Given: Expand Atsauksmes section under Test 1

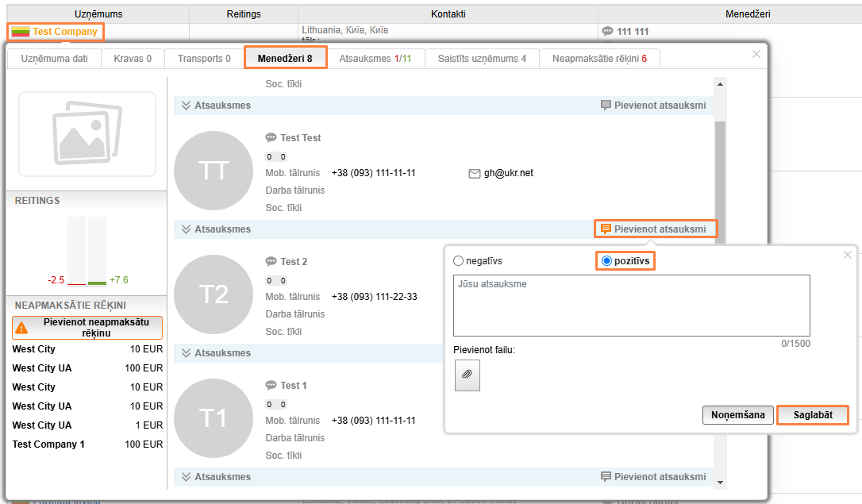Looking at the screenshot, I should coord(216,477).
